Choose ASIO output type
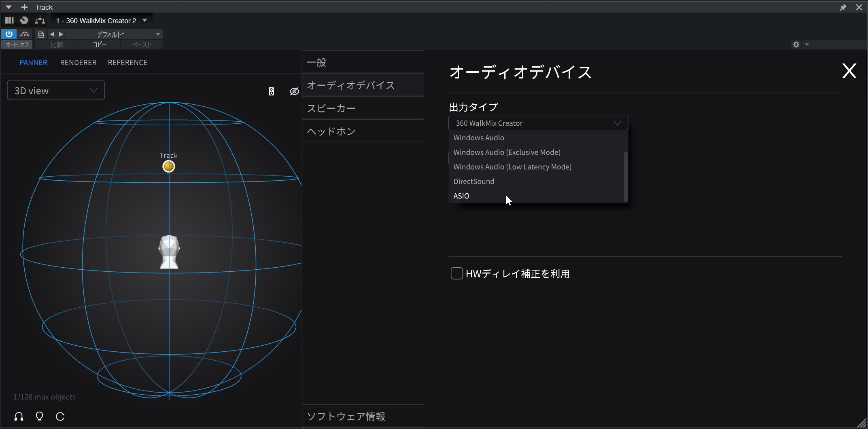 click(x=536, y=196)
